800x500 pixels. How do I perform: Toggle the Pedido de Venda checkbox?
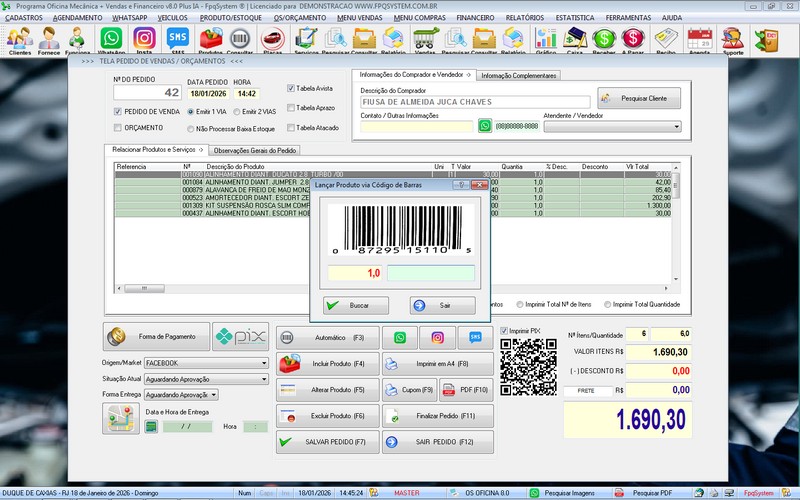[118, 111]
